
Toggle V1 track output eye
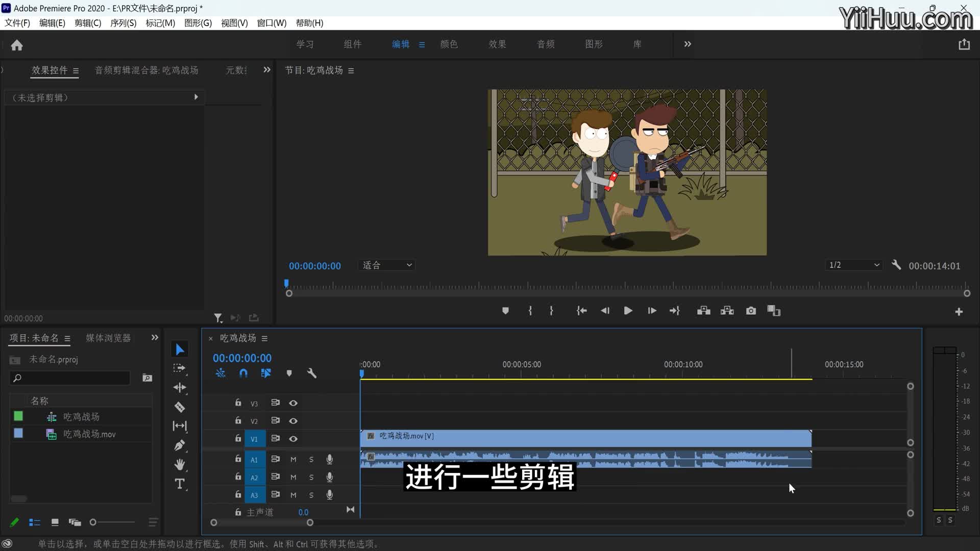293,439
